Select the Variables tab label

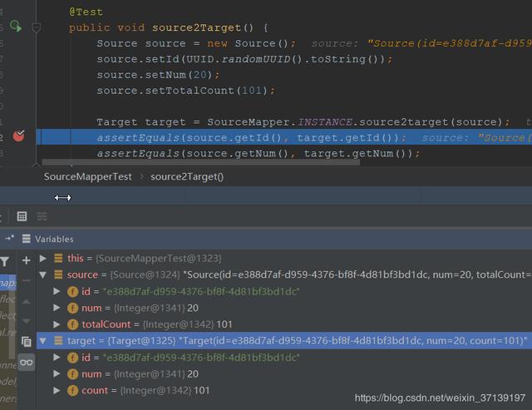tap(54, 239)
